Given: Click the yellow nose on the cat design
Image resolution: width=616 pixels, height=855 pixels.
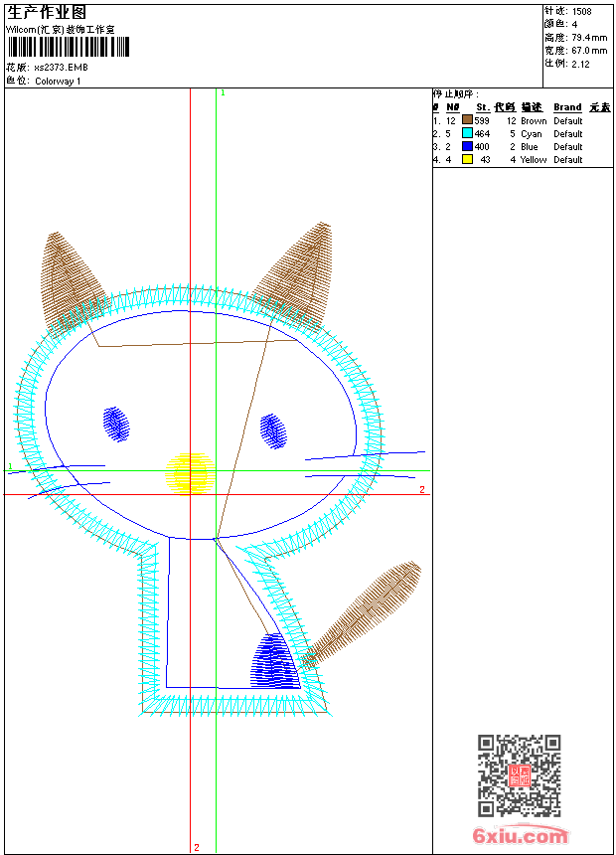Looking at the screenshot, I should (189, 474).
